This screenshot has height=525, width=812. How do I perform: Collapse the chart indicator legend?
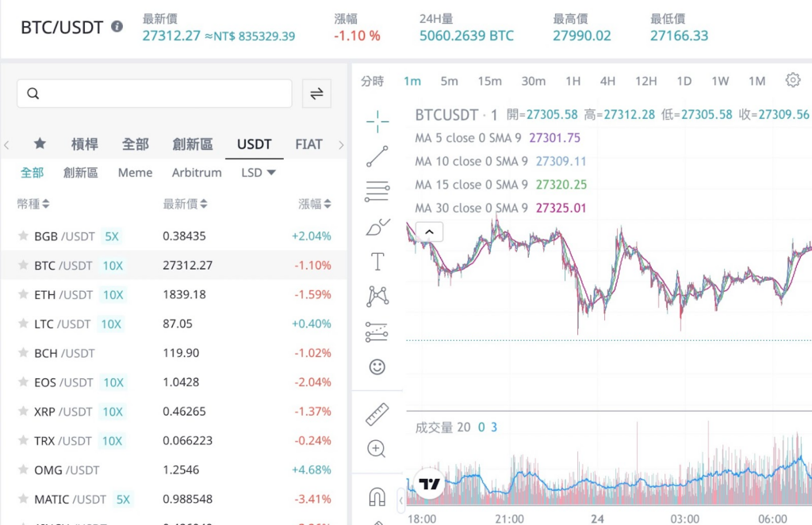(428, 232)
